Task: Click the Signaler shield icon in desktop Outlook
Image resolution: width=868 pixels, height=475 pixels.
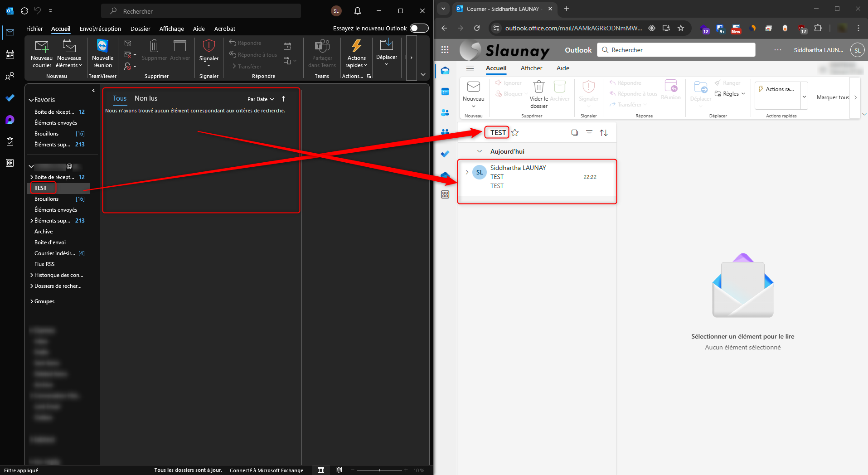Action: tap(209, 47)
